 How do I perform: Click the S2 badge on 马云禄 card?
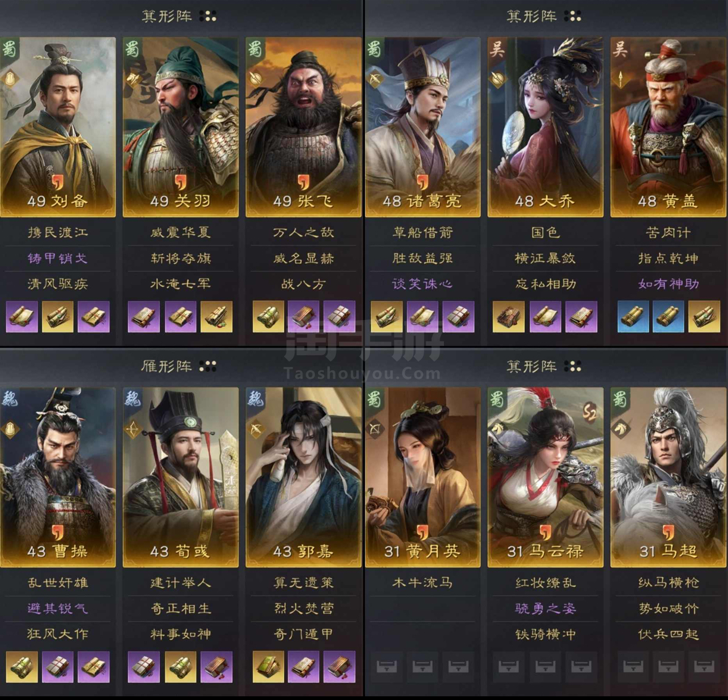point(589,412)
